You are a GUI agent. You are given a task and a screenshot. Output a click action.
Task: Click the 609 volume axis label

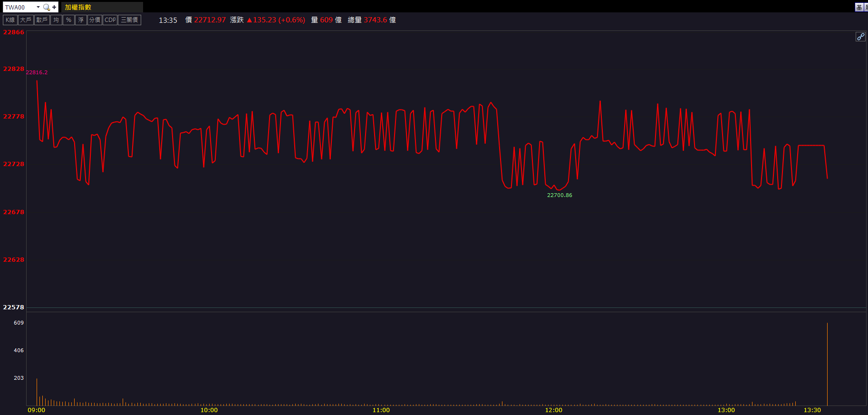(x=19, y=323)
